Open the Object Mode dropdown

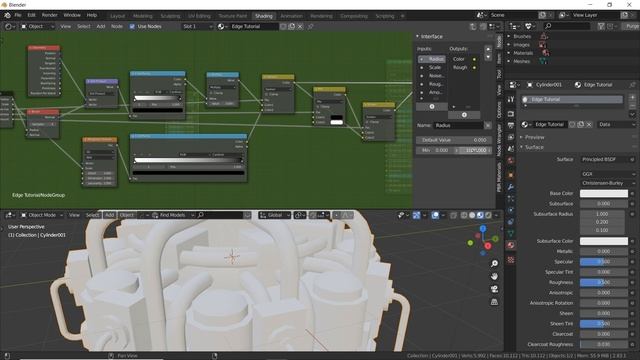(x=42, y=215)
